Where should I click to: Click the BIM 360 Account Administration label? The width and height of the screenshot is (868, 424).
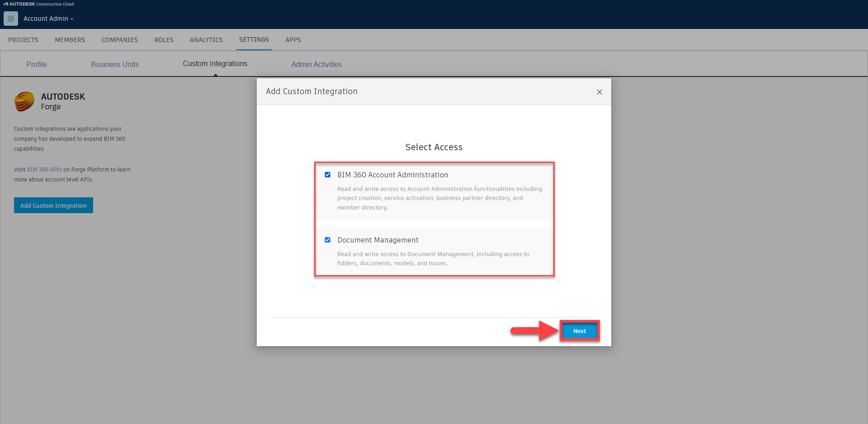(x=393, y=175)
